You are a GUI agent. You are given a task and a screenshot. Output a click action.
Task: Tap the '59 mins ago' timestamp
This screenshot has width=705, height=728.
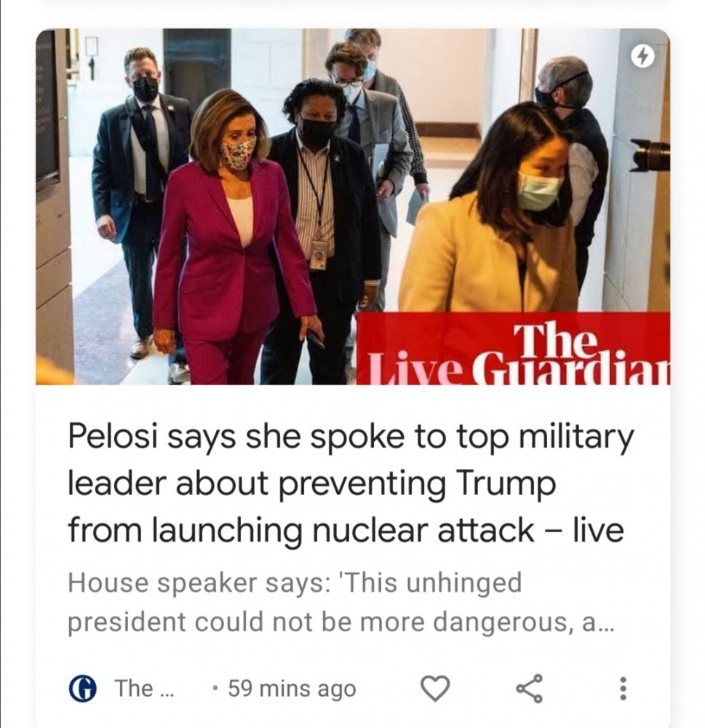(292, 688)
